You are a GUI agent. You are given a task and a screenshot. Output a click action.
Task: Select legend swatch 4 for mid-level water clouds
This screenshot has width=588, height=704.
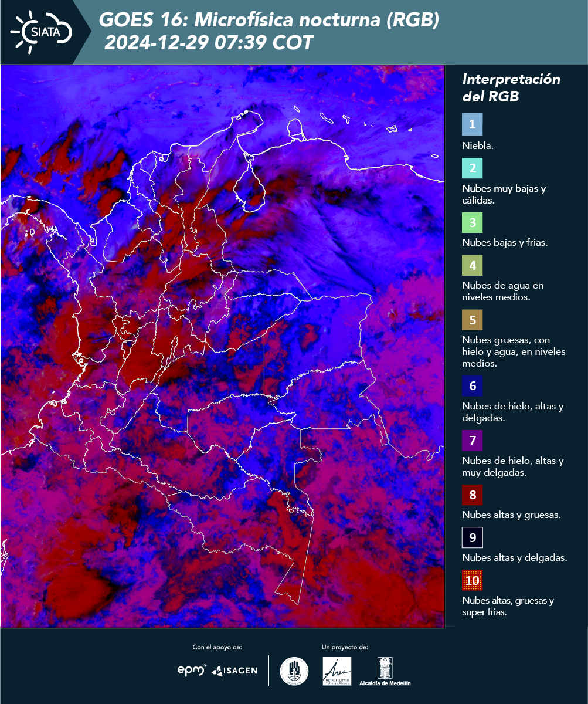tap(472, 266)
